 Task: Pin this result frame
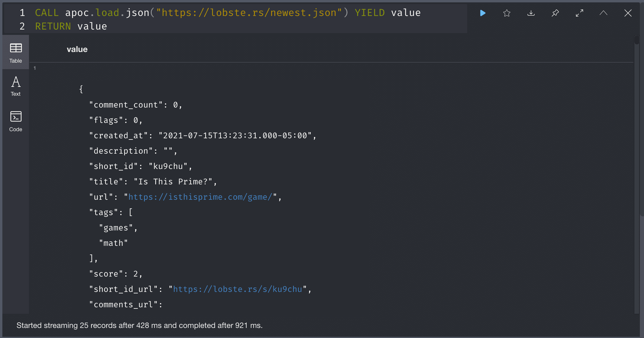(555, 13)
